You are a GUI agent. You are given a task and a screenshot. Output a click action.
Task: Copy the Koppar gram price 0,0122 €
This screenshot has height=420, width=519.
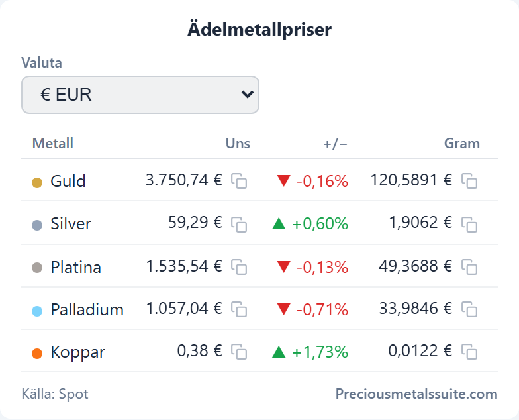[469, 352]
